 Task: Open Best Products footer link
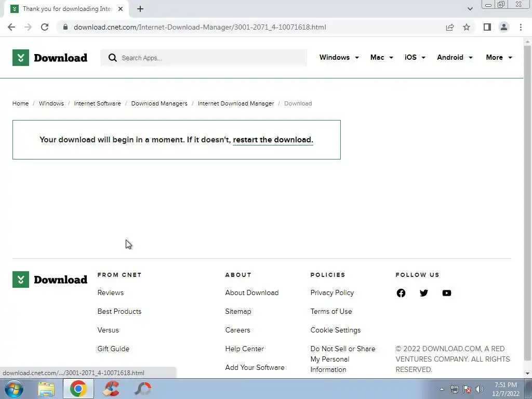click(119, 312)
